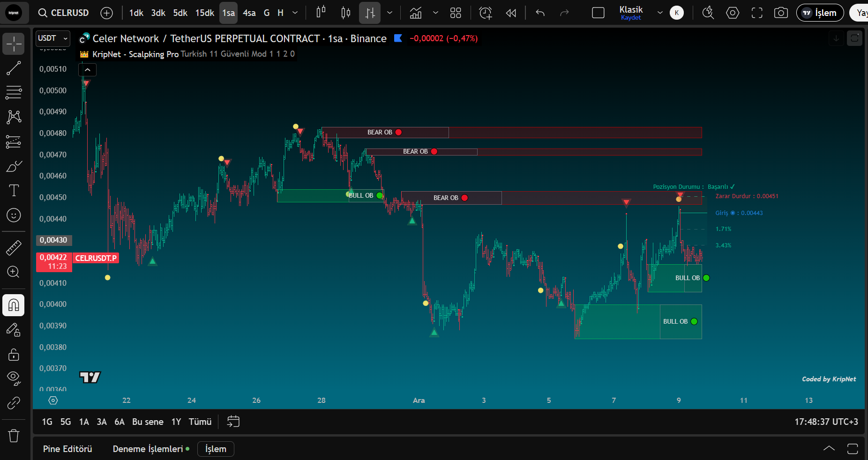Open the time interval dropdown arrow

point(295,13)
